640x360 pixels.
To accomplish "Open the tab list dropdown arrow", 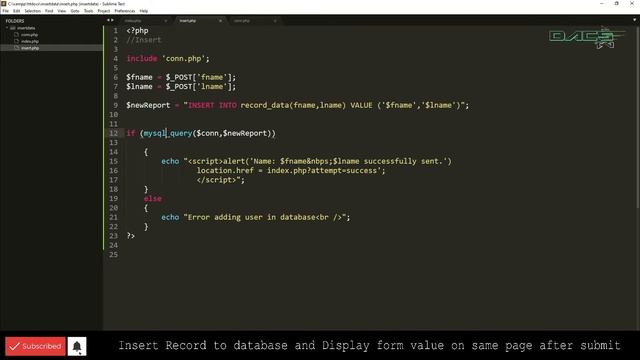I will click(635, 20).
